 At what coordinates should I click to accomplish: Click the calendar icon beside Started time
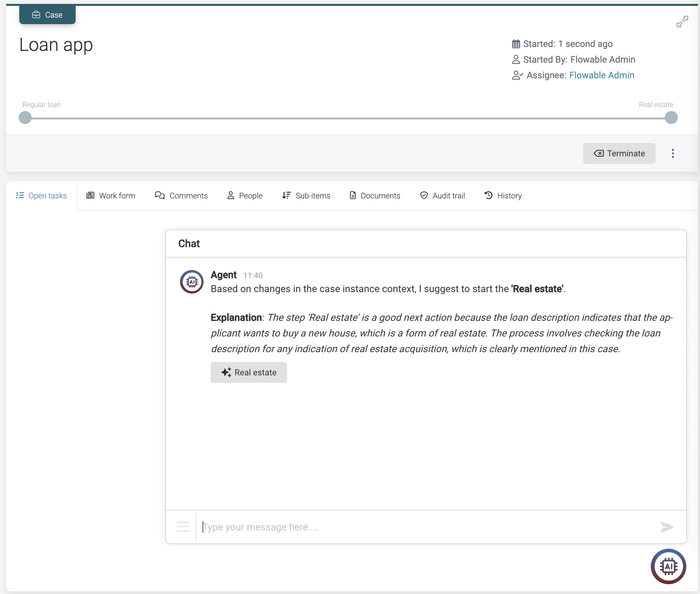pyautogui.click(x=516, y=44)
